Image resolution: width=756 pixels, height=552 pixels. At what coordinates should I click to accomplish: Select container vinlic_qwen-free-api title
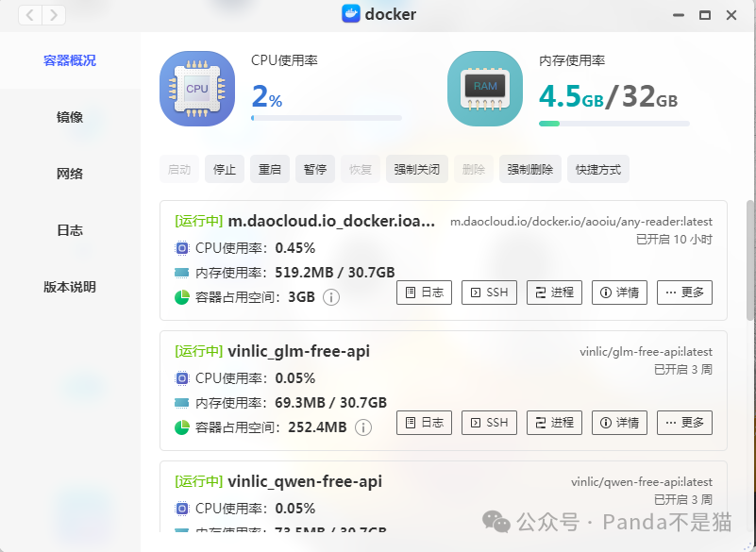305,481
